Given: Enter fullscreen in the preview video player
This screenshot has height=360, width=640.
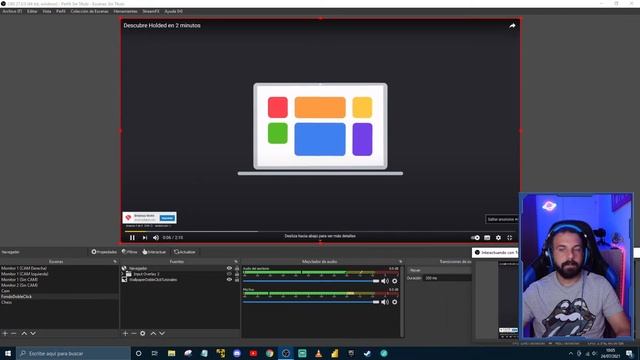Looking at the screenshot, I should pos(510,238).
